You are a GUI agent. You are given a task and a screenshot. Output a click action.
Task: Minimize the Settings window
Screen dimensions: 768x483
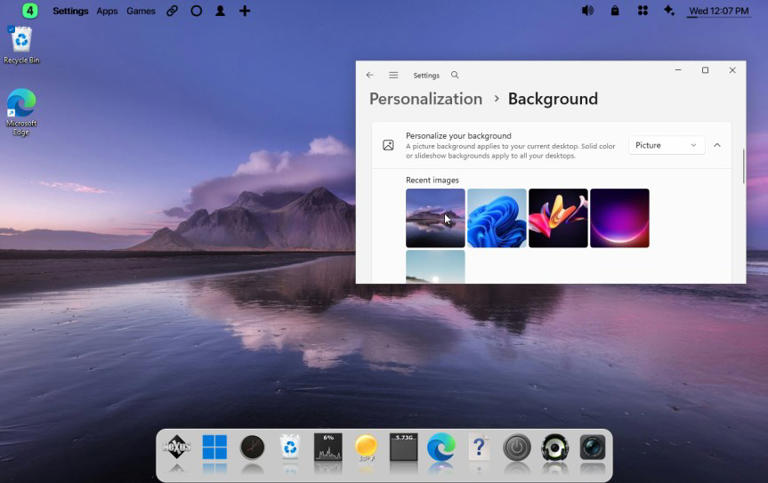coord(678,70)
